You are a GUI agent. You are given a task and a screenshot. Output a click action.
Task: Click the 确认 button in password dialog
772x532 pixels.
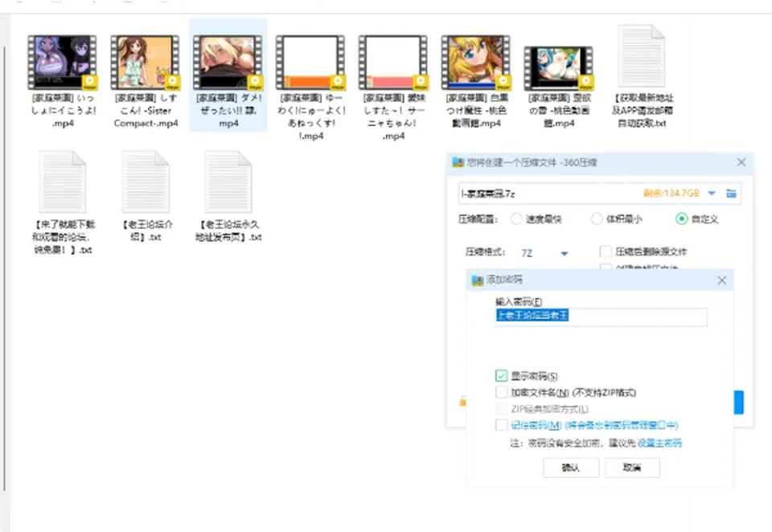(x=571, y=468)
